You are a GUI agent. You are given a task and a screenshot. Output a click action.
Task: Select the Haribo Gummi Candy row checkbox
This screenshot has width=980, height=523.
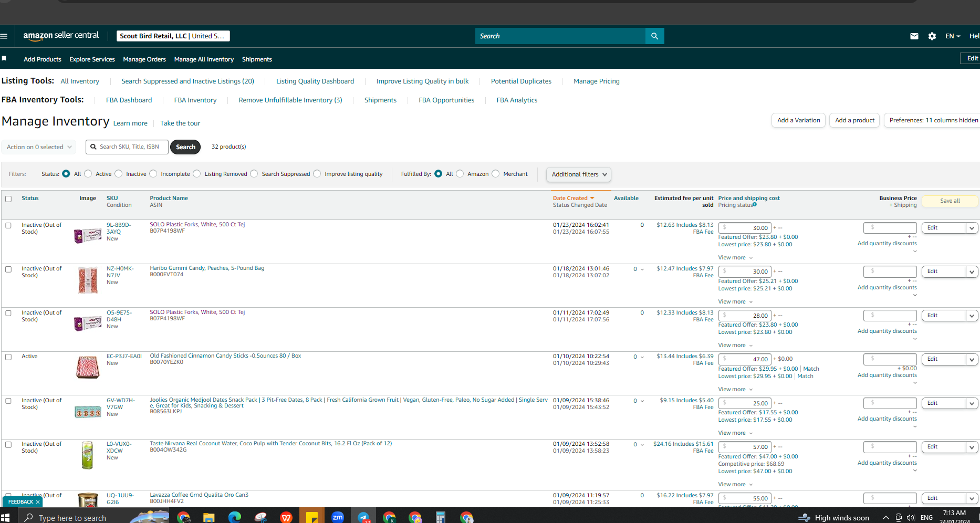click(x=8, y=269)
